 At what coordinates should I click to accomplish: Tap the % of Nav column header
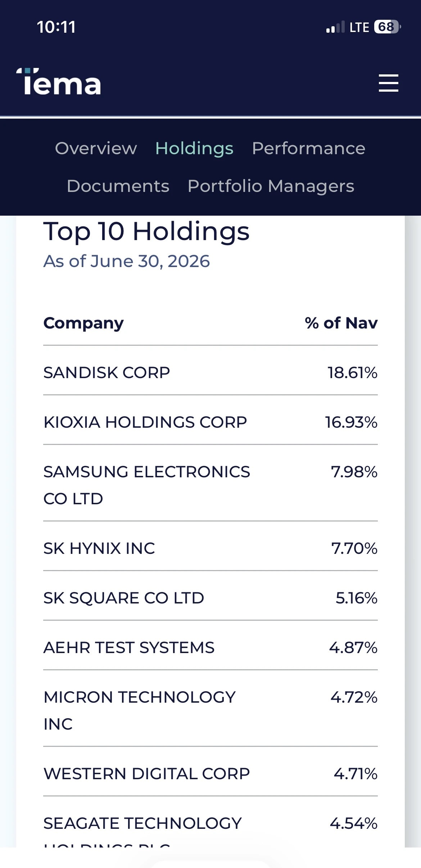click(341, 323)
